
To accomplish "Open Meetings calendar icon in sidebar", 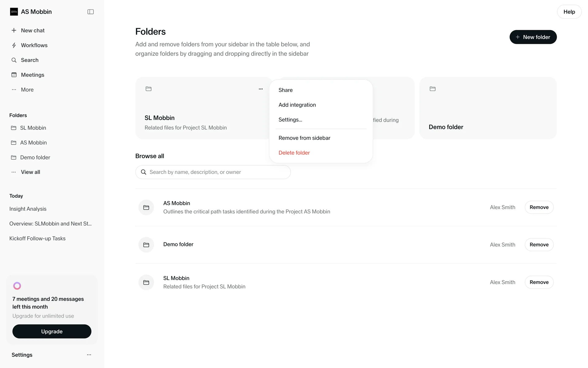I will tap(14, 75).
